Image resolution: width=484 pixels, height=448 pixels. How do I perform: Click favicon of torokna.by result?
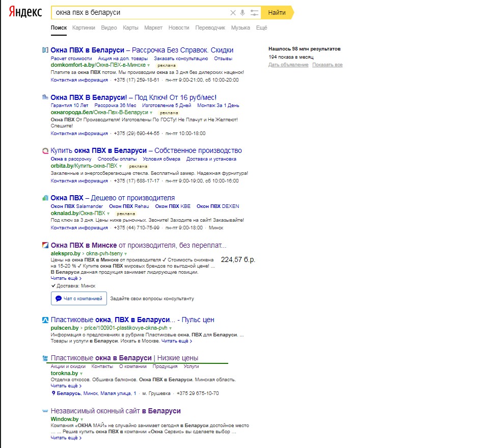click(45, 358)
